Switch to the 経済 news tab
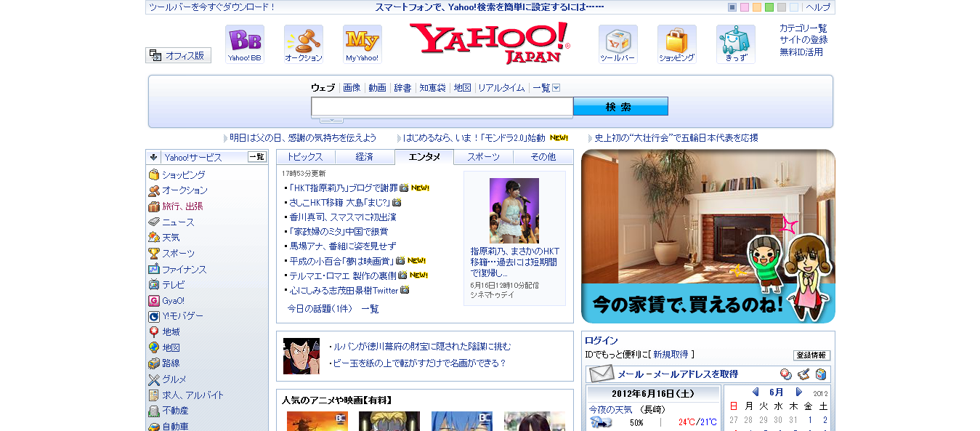Viewport: 980px width, 431px height. click(x=365, y=157)
